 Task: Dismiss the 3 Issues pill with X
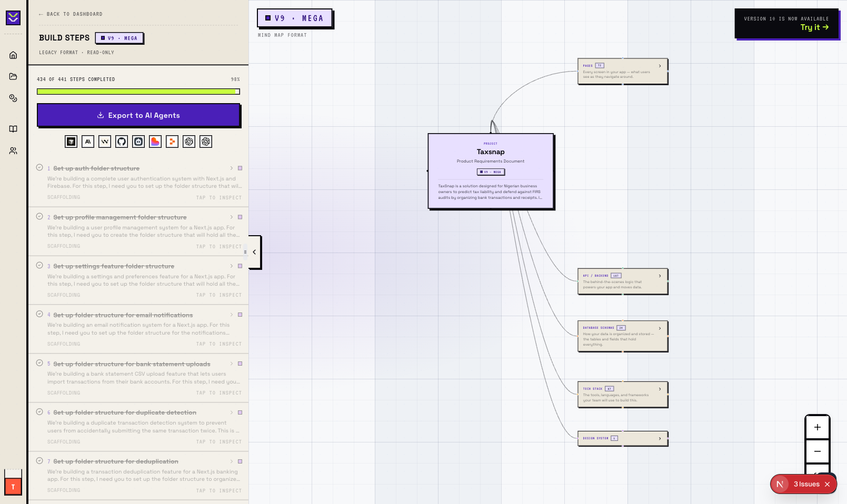(x=827, y=484)
